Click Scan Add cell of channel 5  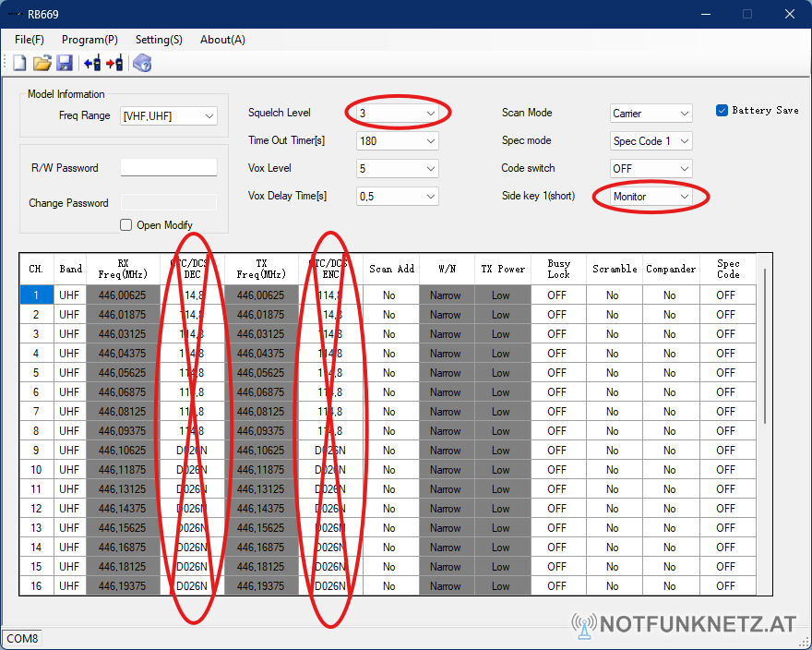tap(391, 373)
